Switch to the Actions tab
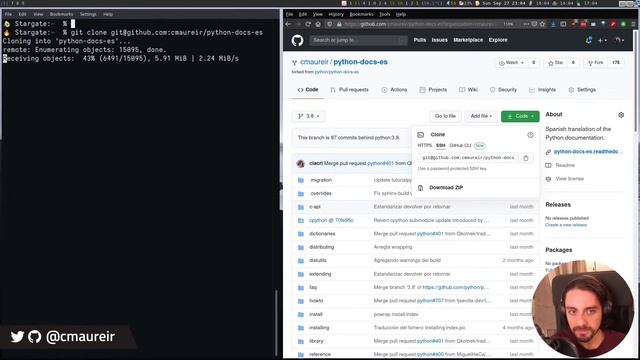The image size is (640, 360). click(394, 90)
